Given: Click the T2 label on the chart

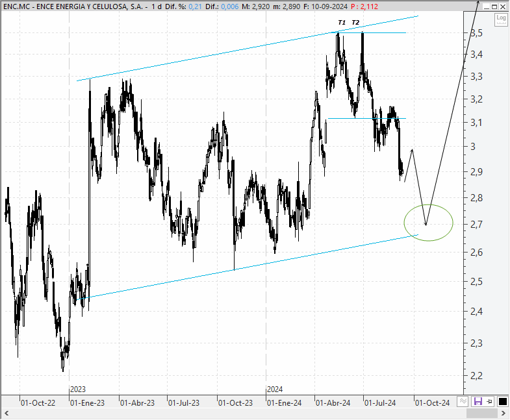Looking at the screenshot, I should 355,23.
